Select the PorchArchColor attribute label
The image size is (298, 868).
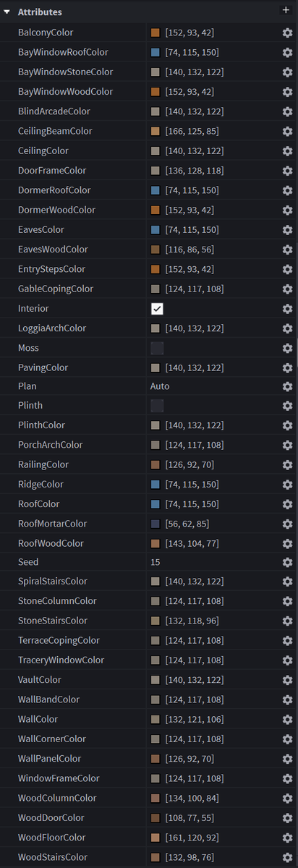[x=50, y=445]
